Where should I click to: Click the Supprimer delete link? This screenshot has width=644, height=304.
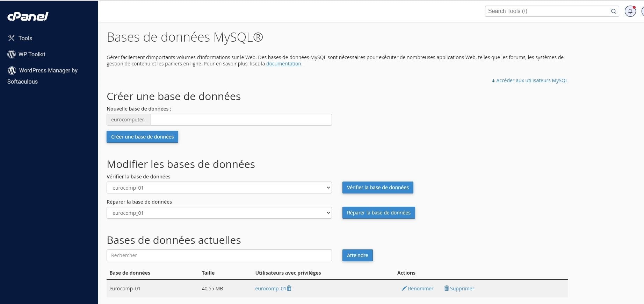pos(459,289)
